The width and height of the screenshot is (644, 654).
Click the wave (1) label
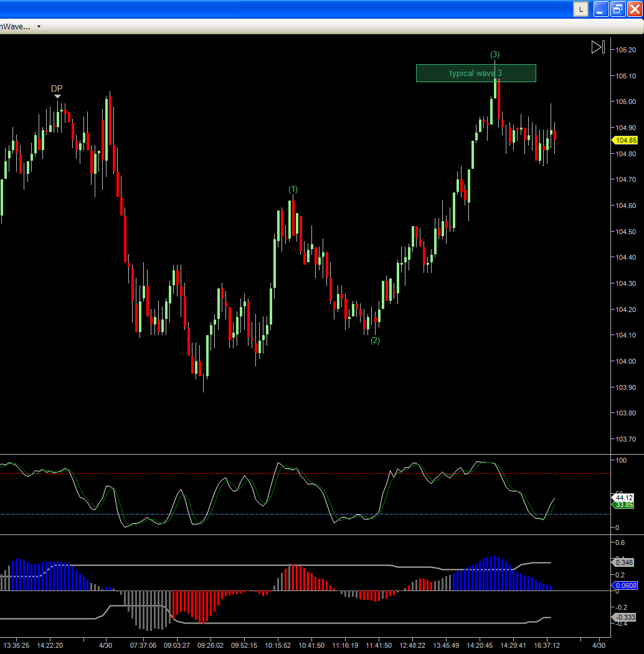(293, 189)
